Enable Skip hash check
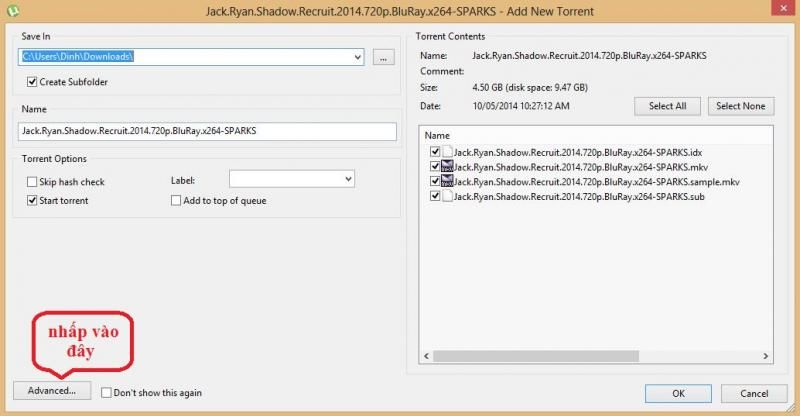Screen dimensions: 800x416 click(x=32, y=182)
